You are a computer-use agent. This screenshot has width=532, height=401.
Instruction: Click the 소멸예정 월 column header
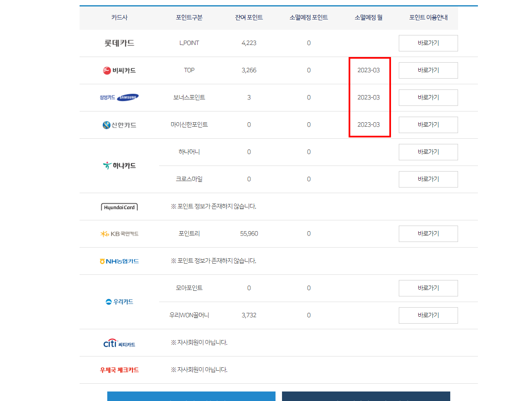tap(369, 18)
